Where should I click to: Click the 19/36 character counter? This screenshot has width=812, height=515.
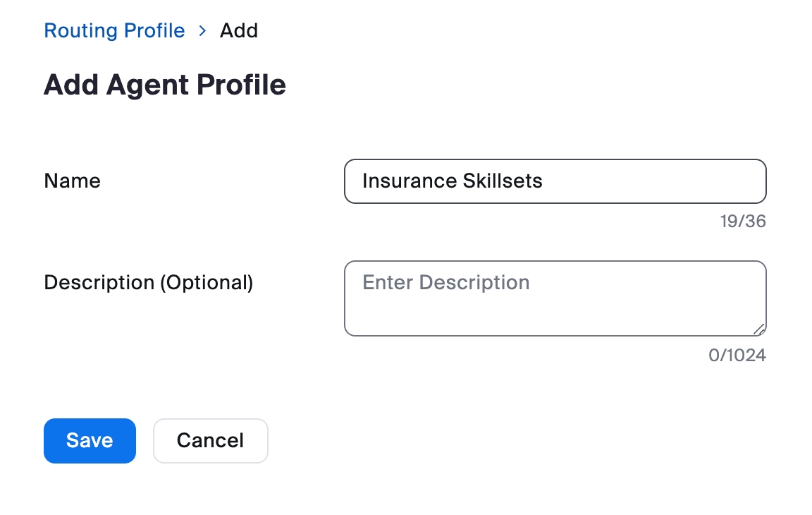click(742, 222)
